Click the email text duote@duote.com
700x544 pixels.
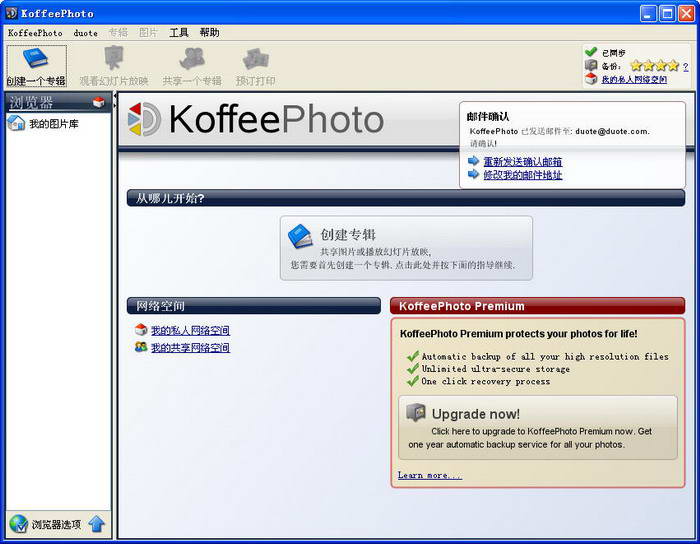point(611,131)
